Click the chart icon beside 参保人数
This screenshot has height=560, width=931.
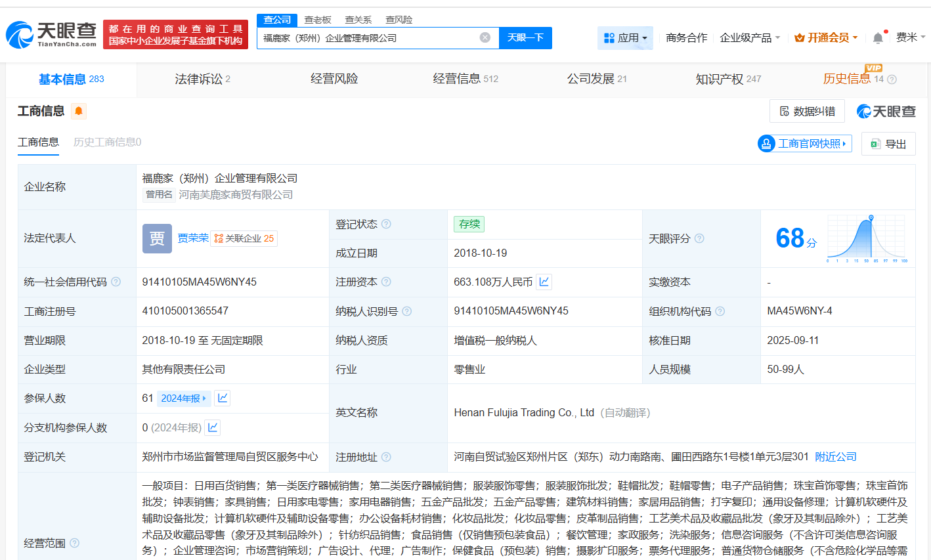tap(222, 398)
